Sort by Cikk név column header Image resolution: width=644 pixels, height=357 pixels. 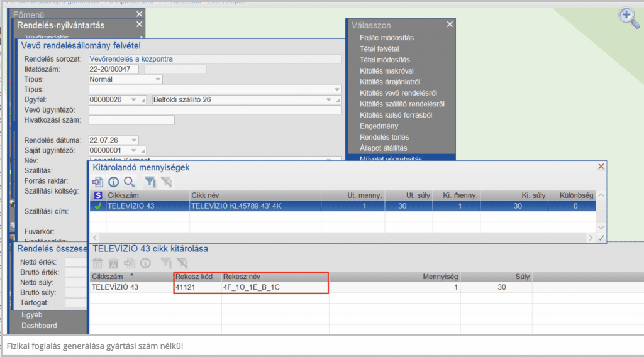[x=255, y=195]
